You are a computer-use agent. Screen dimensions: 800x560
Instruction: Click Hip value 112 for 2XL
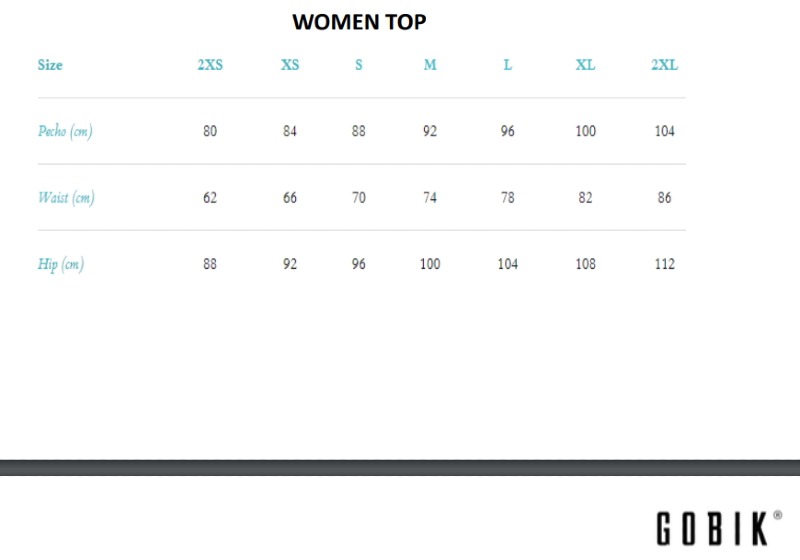tap(664, 264)
